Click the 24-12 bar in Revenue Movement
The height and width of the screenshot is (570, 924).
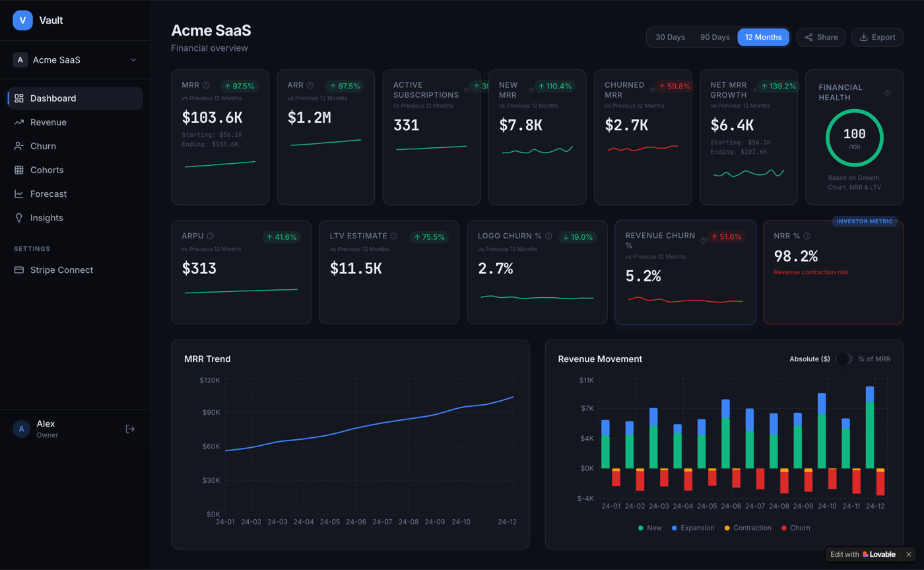[x=870, y=428]
